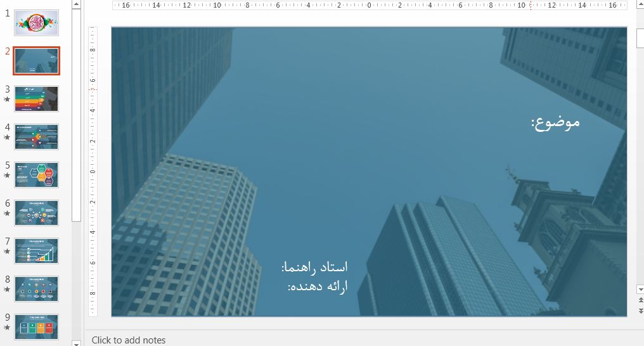
Task: Click the animation star icon beside slide 8
Action: pyautogui.click(x=7, y=290)
